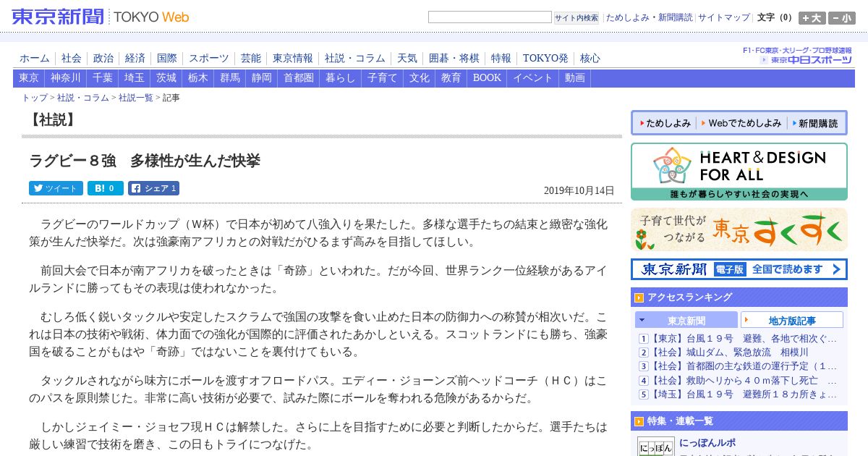868x456 pixels.
Task: Select 茨城 regional news
Action: click(x=166, y=78)
